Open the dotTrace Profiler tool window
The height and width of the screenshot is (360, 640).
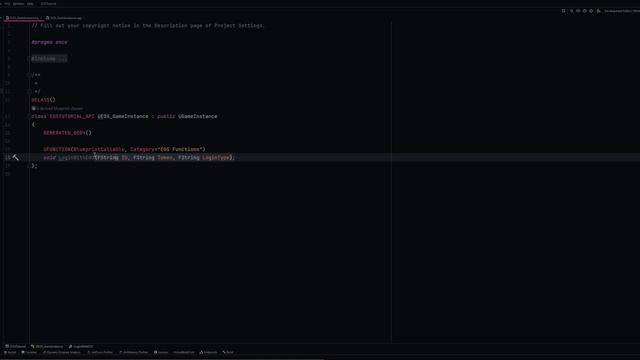pos(100,352)
